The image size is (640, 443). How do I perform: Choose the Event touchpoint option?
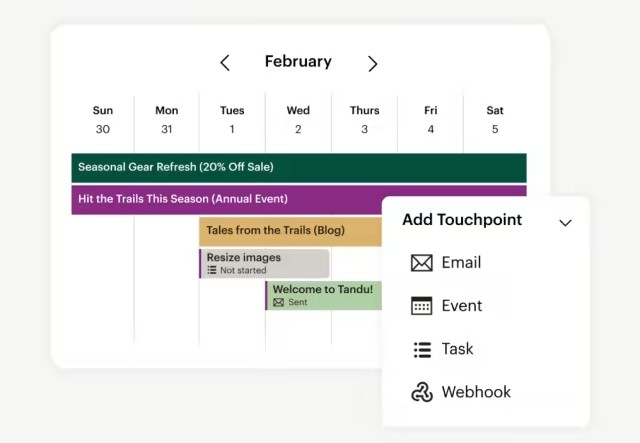tap(462, 306)
